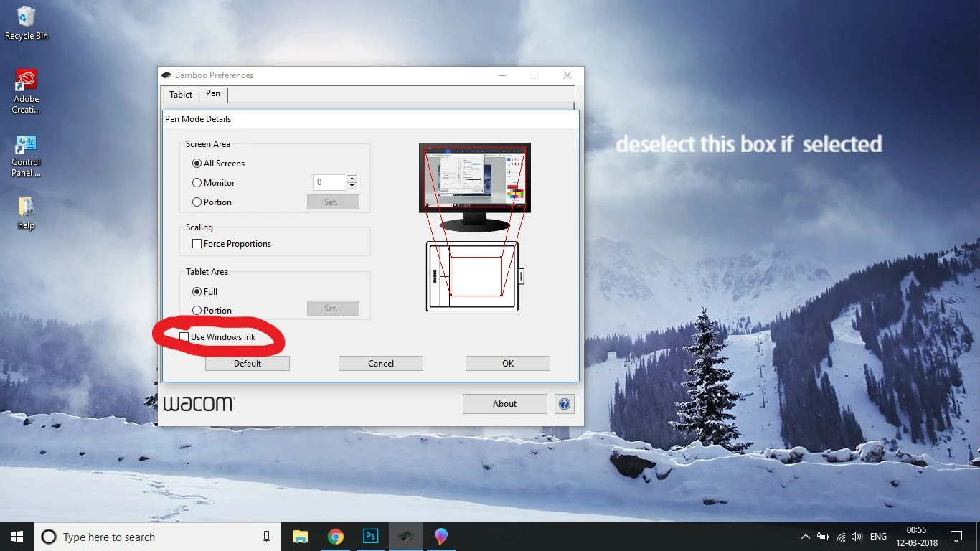Click the blue help question-mark icon
Viewport: 980px width, 551px height.
pos(565,404)
